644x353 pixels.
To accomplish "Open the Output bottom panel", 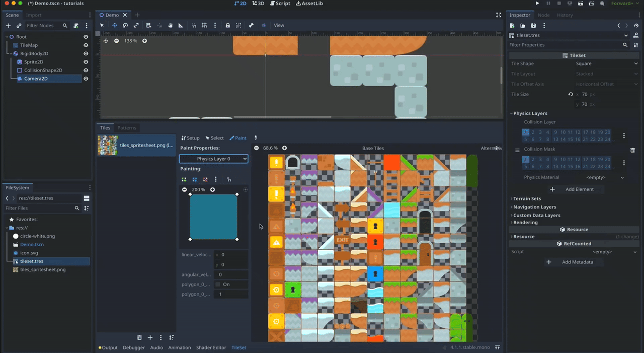I will 108,347.
